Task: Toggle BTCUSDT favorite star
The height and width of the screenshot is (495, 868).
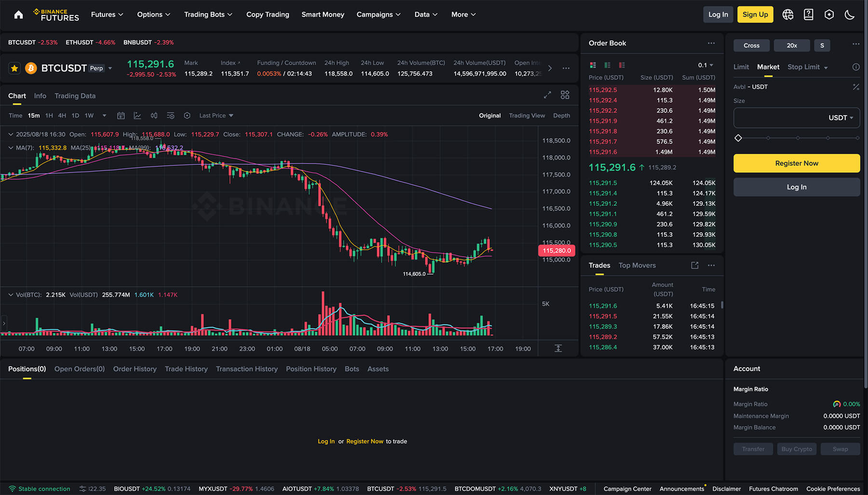Action: tap(14, 68)
